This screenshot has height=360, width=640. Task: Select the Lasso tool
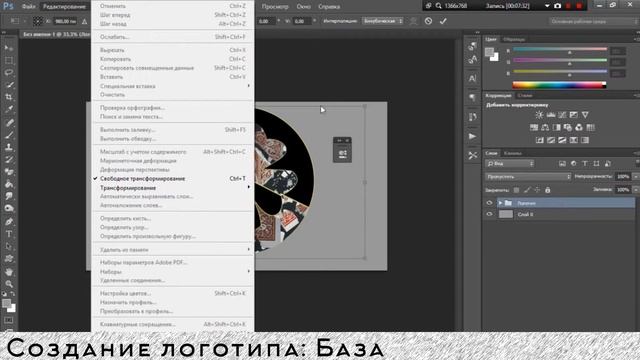9,73
